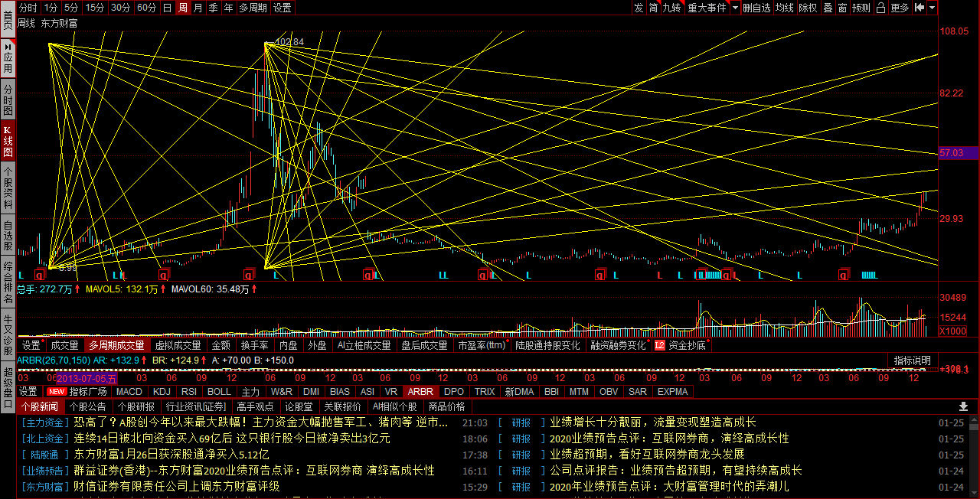Switch lower indicator to 主力

click(250, 391)
